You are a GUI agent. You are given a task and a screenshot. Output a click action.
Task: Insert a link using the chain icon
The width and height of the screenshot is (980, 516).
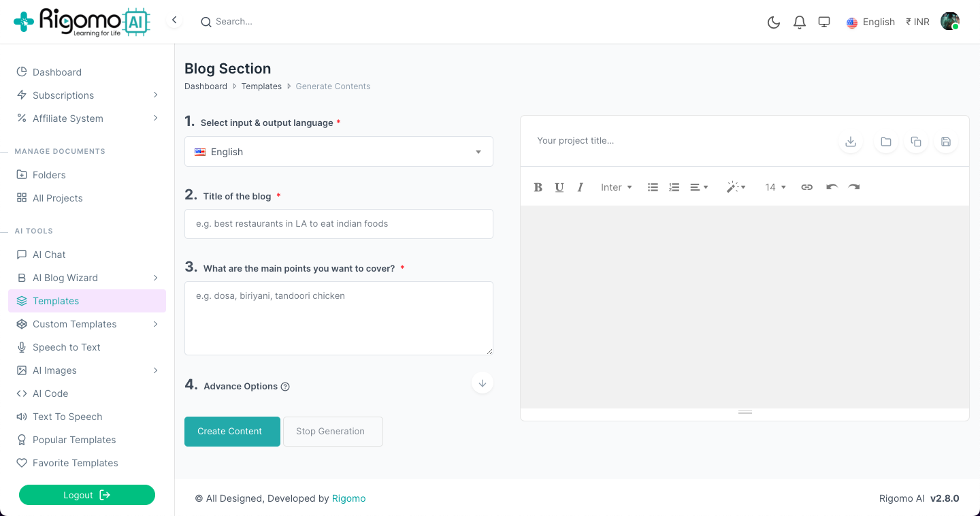coord(806,187)
